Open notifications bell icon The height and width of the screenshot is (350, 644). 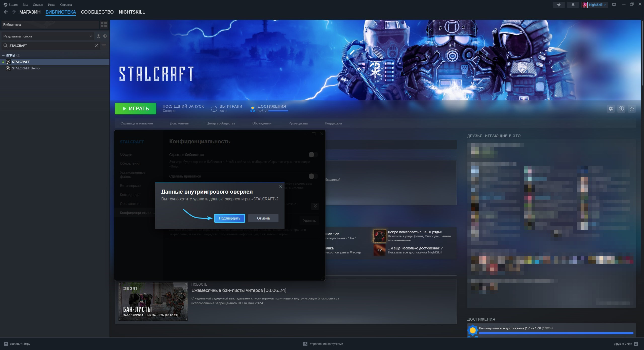click(x=573, y=5)
